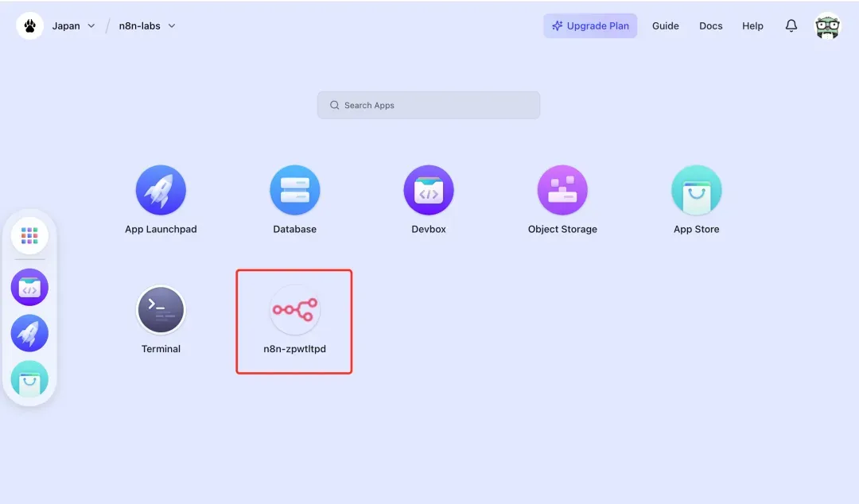Image resolution: width=859 pixels, height=504 pixels.
Task: Click the apps grid icon in the dock
Action: 29,235
